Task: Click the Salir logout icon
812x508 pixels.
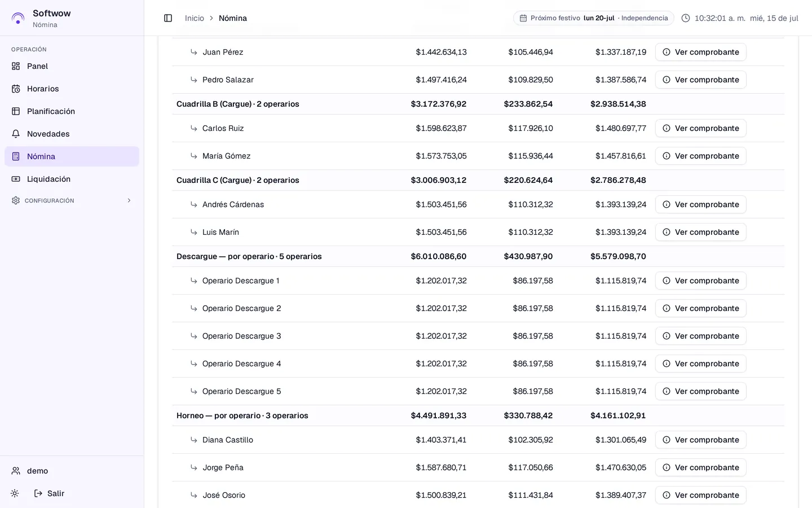Action: pyautogui.click(x=38, y=493)
